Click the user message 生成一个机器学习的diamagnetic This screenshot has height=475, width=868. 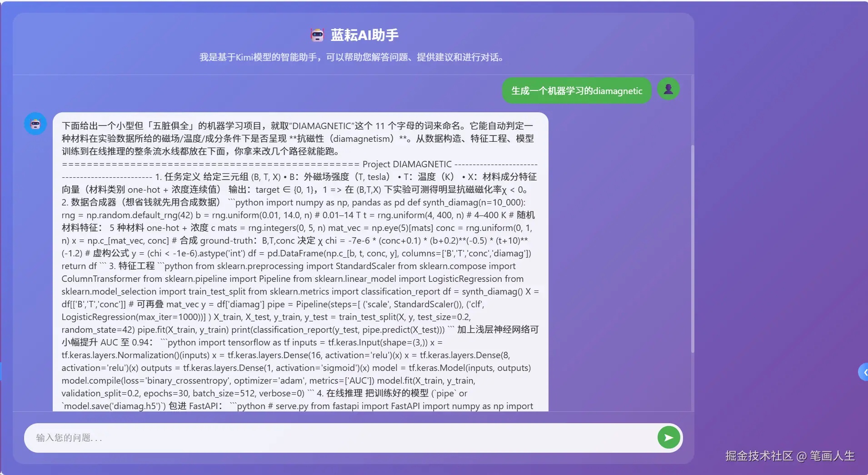pyautogui.click(x=577, y=91)
